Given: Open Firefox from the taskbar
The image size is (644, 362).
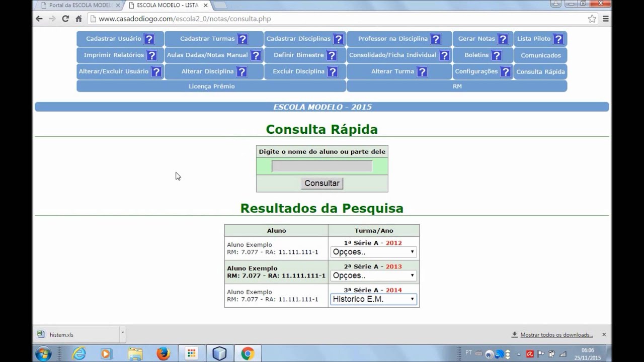Looking at the screenshot, I should pos(163,353).
